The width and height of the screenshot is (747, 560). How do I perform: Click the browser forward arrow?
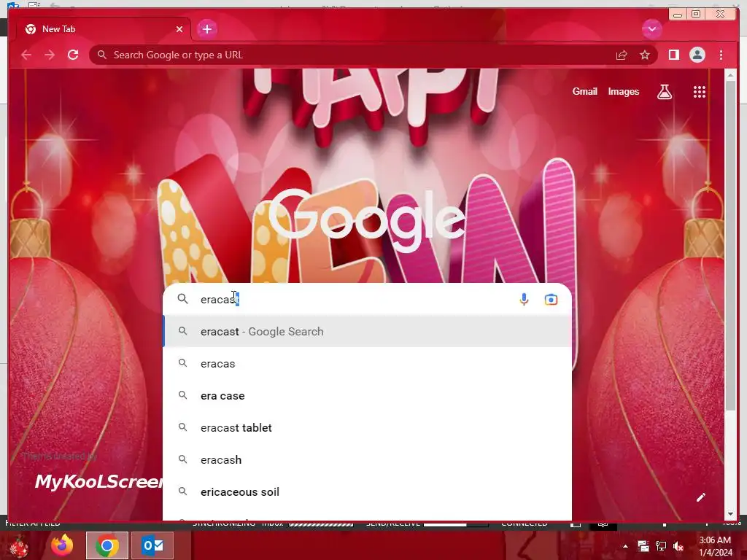[50, 55]
